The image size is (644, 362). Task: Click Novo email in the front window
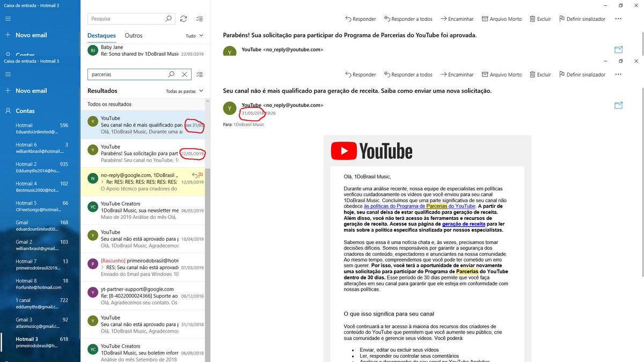[x=26, y=91]
